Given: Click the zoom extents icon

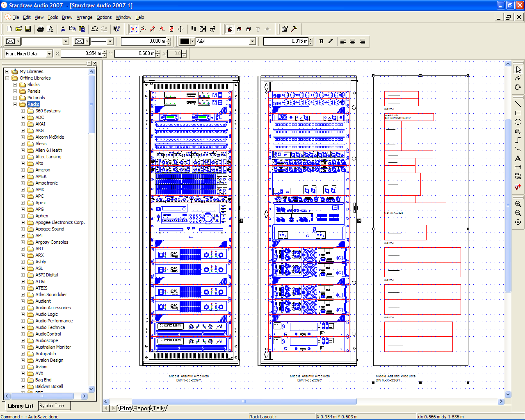Looking at the screenshot, I should point(518,222).
